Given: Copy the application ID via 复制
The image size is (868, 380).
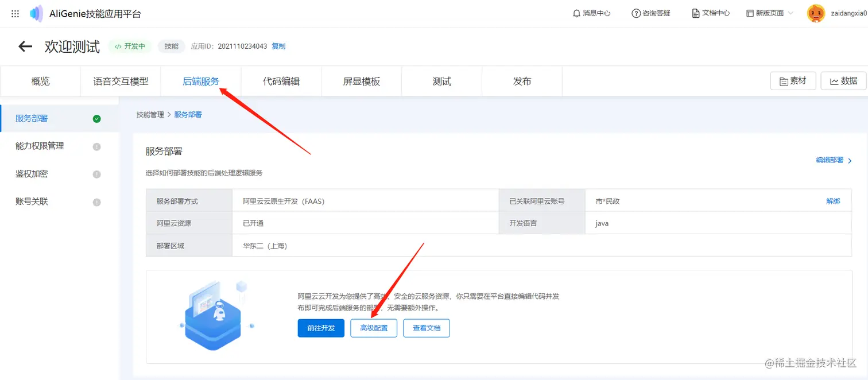Looking at the screenshot, I should tap(278, 46).
